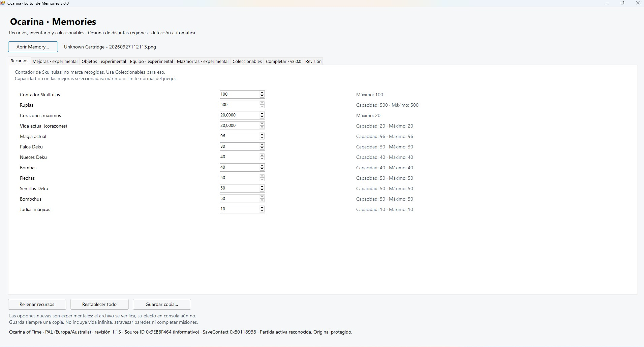The image size is (644, 347).
Task: Select the Coleccionables tab
Action: tap(247, 61)
